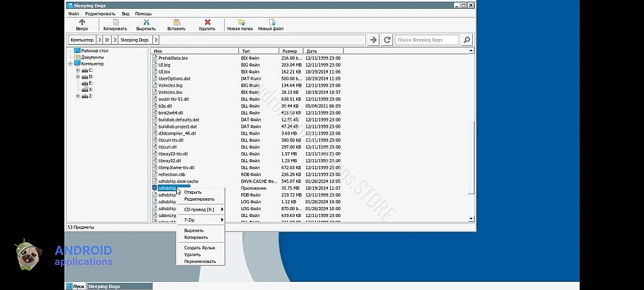Select the b2p.dll file
The width and height of the screenshot is (644, 290).
pos(165,106)
